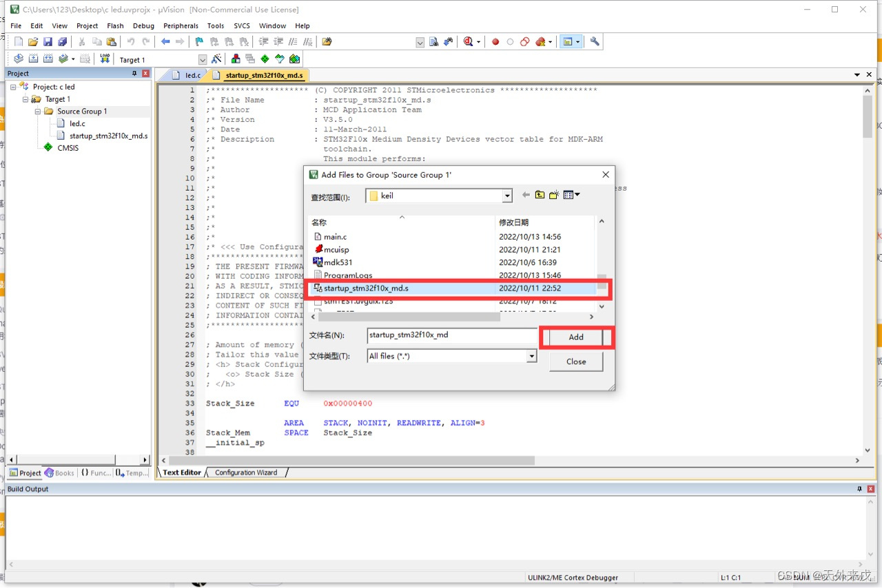The height and width of the screenshot is (588, 882).
Task: Close the Add Files dialog with X
Action: 606,175
